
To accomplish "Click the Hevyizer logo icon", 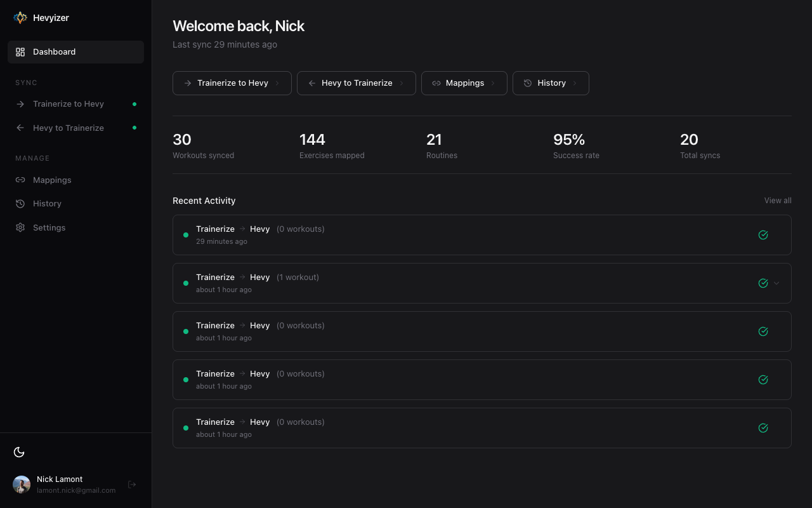I will pyautogui.click(x=20, y=17).
